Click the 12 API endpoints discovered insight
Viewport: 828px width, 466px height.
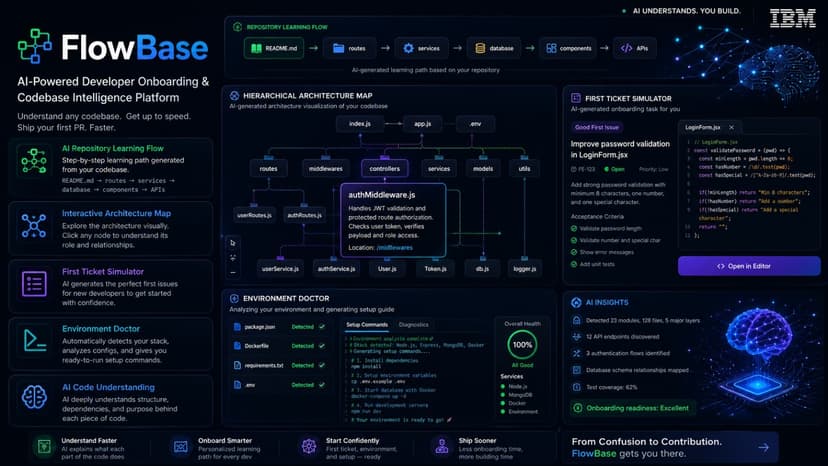(x=616, y=337)
